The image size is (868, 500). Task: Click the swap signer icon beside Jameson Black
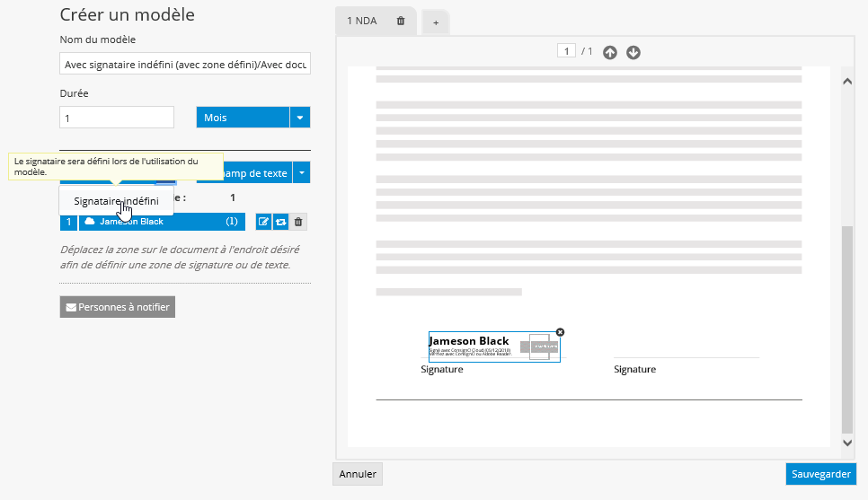[x=280, y=222]
